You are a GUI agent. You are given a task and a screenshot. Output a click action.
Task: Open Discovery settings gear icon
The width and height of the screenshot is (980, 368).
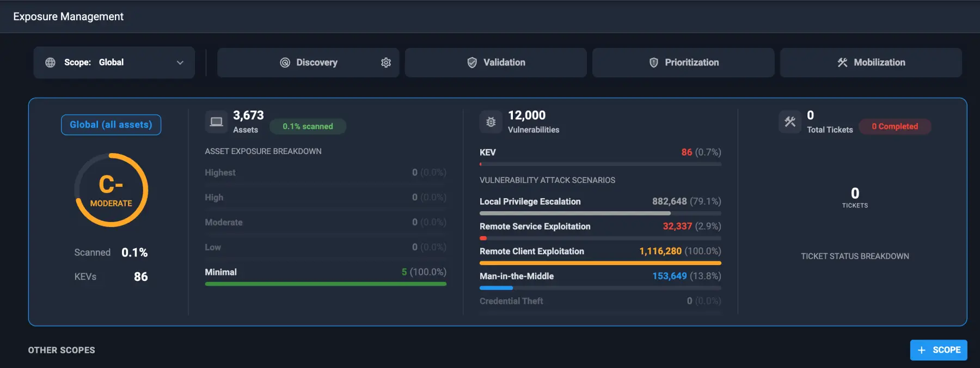coord(386,63)
